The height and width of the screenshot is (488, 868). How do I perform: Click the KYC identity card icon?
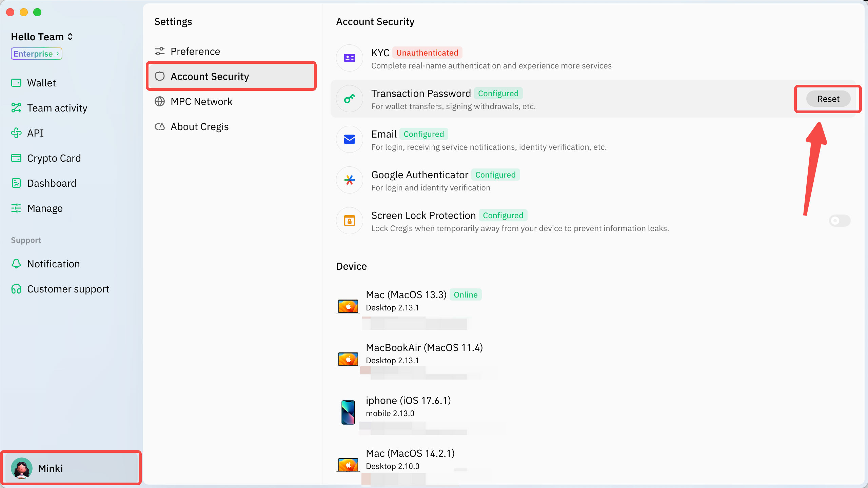point(349,58)
